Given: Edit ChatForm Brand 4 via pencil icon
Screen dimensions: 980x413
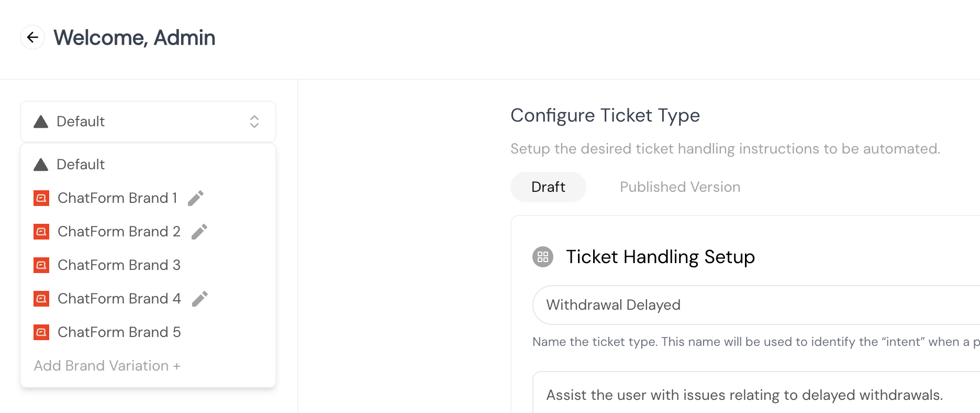Looking at the screenshot, I should click(x=200, y=299).
